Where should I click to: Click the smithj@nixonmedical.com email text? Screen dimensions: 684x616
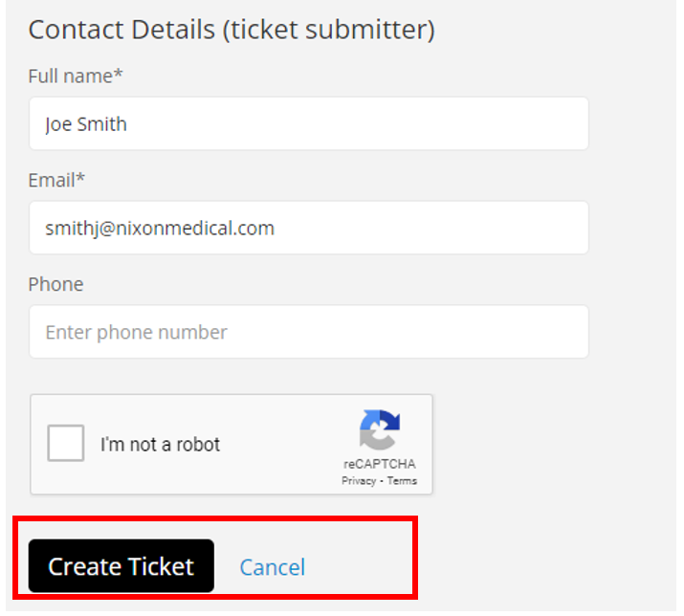(160, 229)
